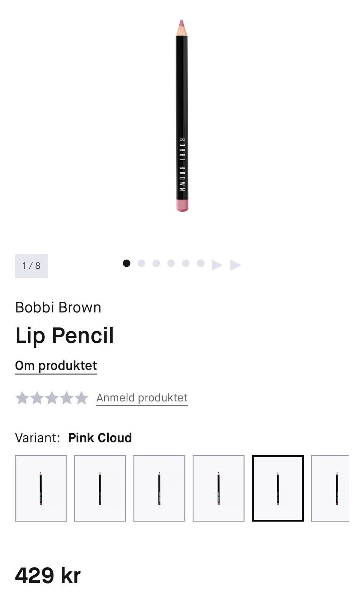Choose the third lip pencil variant
Screen dimensions: 364x593
click(159, 488)
